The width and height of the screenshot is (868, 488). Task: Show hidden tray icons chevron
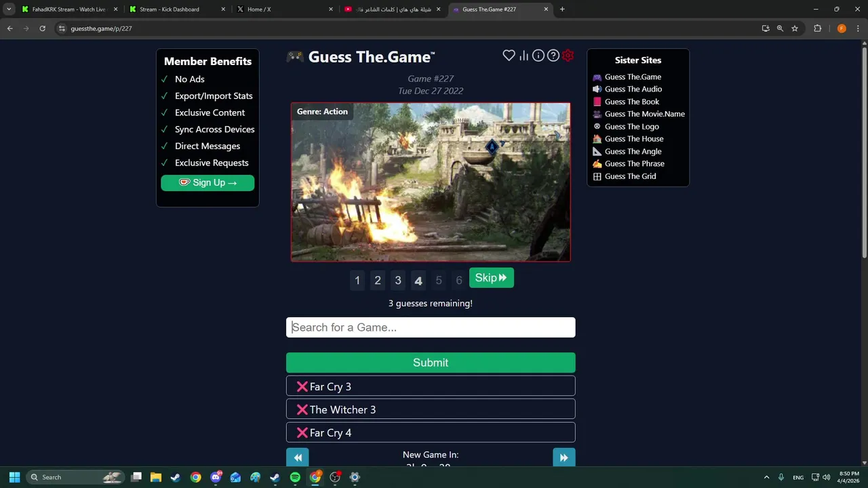766,477
